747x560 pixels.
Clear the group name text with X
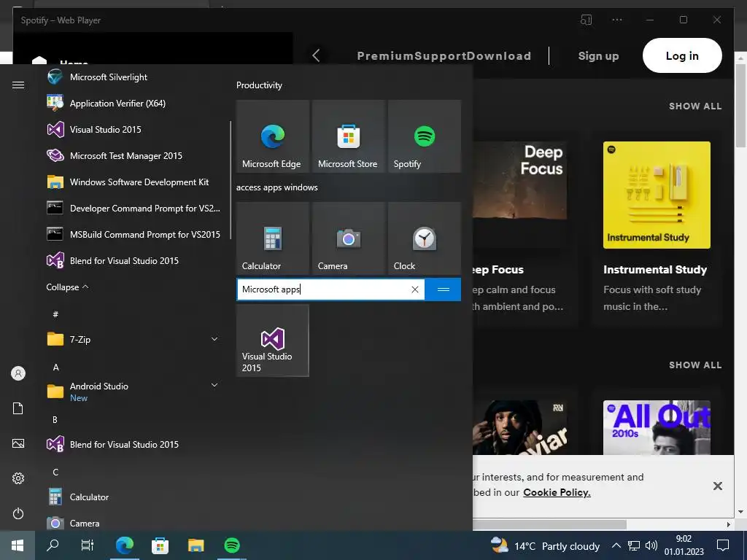tap(415, 289)
